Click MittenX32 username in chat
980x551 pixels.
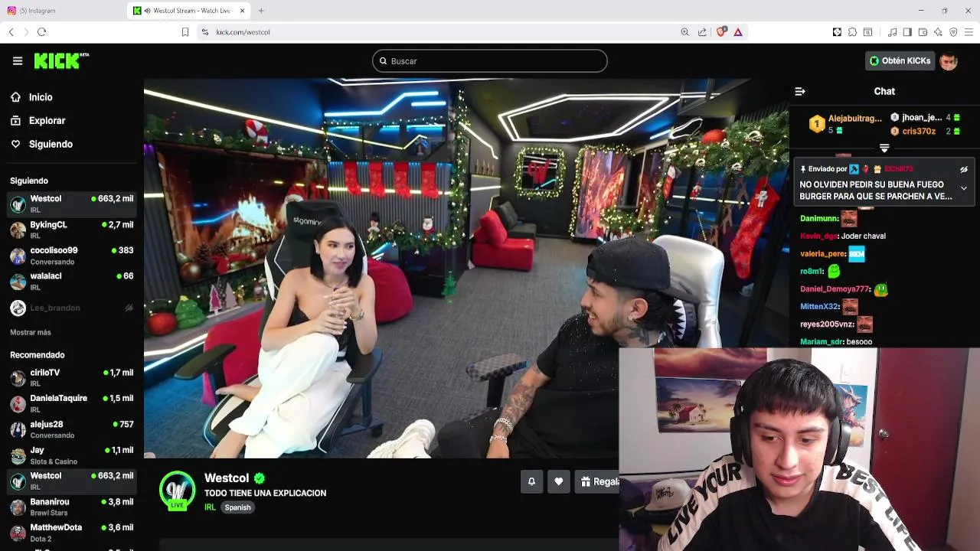(819, 307)
